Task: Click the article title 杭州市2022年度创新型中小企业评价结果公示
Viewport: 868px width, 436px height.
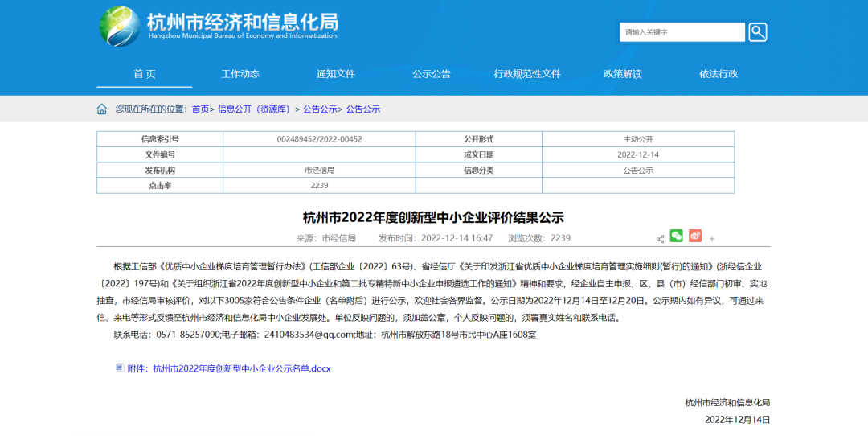Action: click(433, 217)
